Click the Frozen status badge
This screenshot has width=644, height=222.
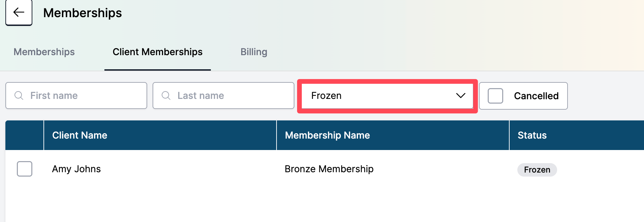537,170
